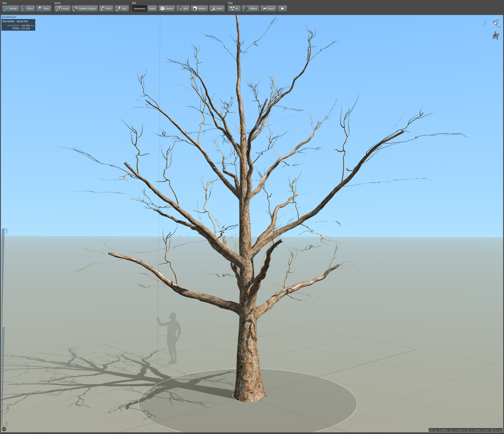Switch to Generators edit mode
Viewport: 504px width, 434px height.
tap(140, 9)
